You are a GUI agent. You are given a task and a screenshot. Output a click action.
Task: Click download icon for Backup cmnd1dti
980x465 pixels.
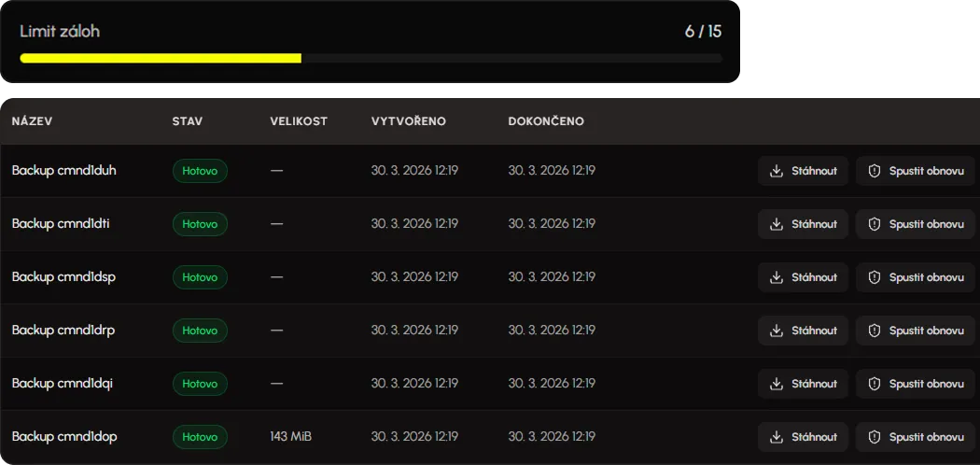coord(776,224)
